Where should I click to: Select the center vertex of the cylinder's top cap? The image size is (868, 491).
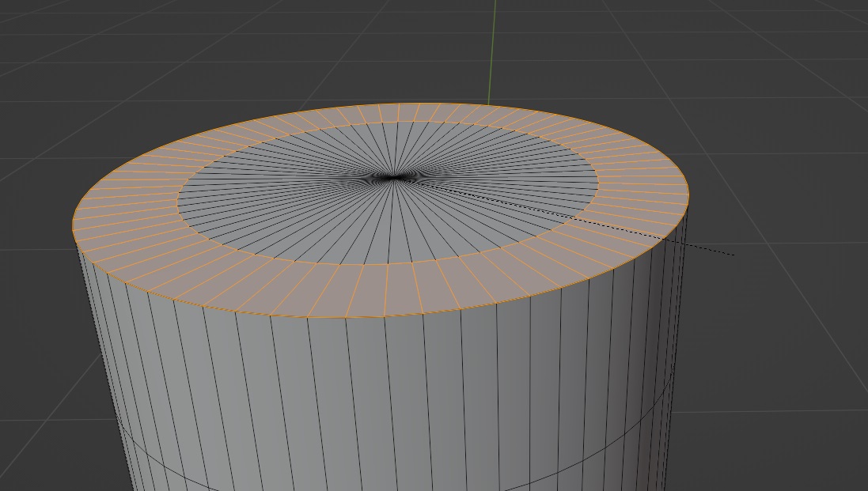click(x=394, y=177)
